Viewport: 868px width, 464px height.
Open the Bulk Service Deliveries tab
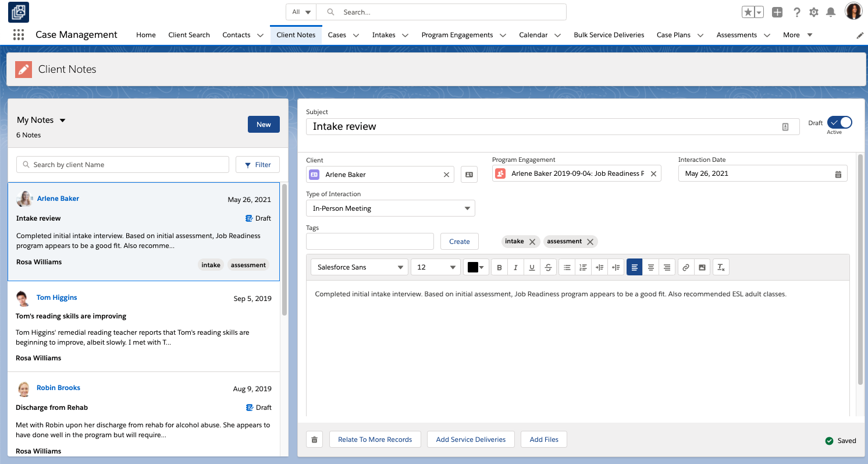(x=609, y=35)
